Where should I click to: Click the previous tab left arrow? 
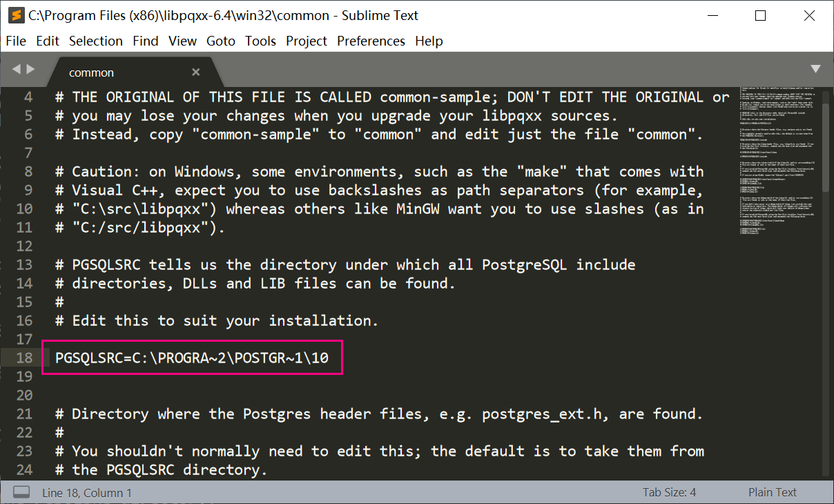coord(17,69)
